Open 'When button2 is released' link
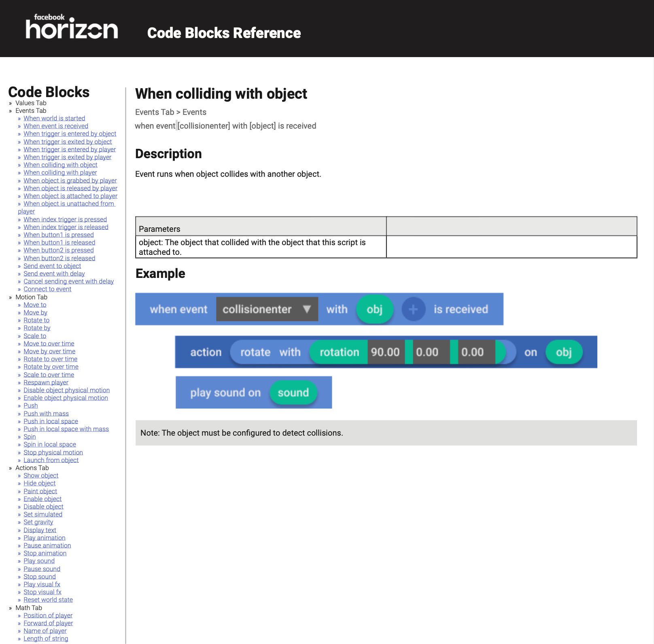 pos(59,258)
